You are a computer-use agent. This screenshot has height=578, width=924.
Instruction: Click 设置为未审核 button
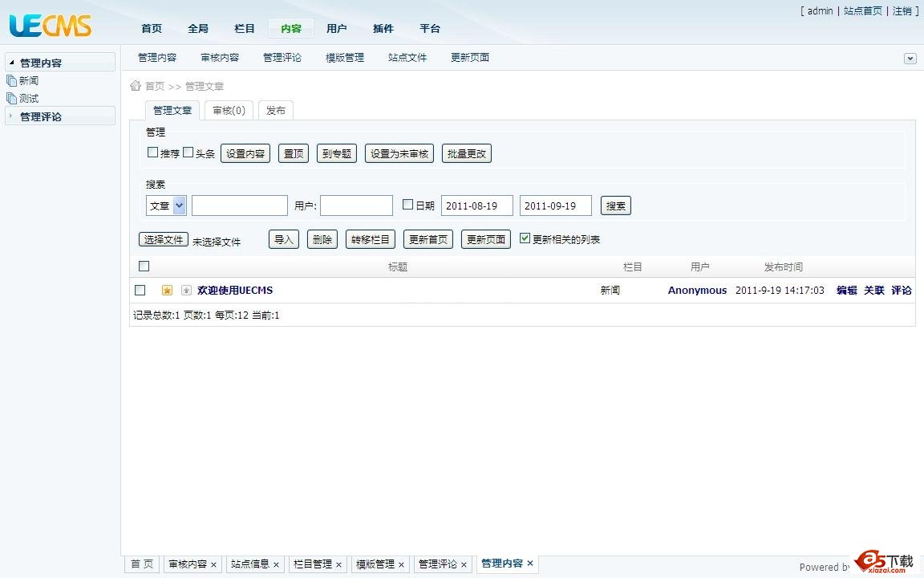pos(399,153)
